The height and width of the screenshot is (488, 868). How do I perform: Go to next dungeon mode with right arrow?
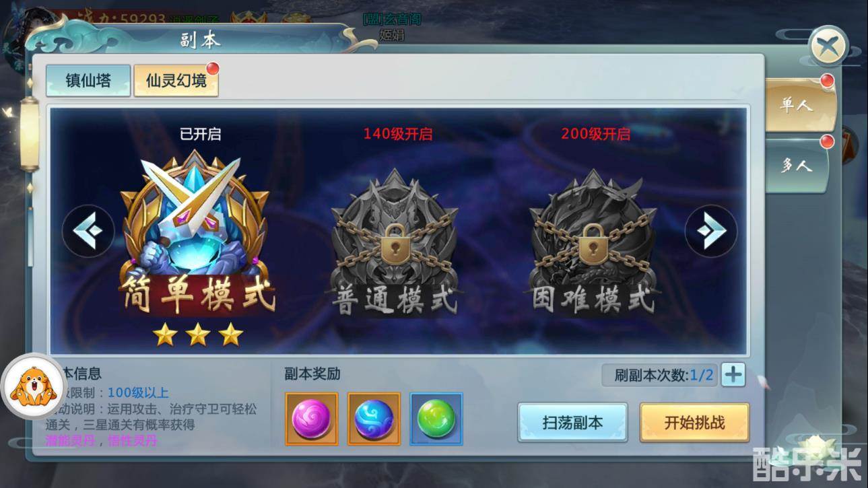710,231
